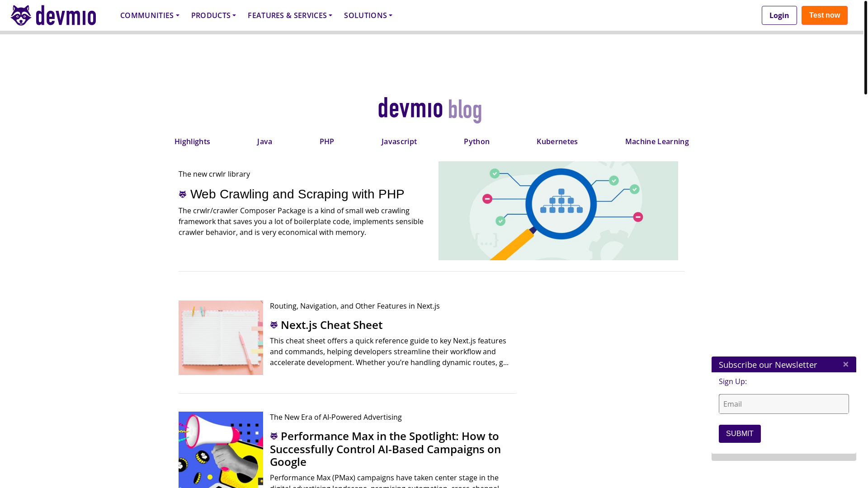Click the crwlr/crawler Composer Package description text
The image size is (868, 488).
point(301,221)
